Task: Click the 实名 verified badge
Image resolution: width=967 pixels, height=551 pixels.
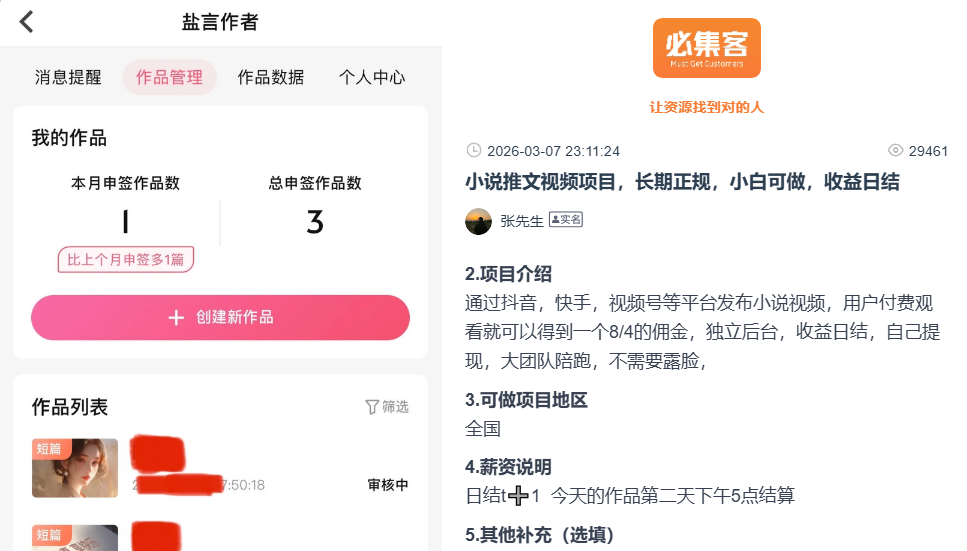Action: coord(566,220)
